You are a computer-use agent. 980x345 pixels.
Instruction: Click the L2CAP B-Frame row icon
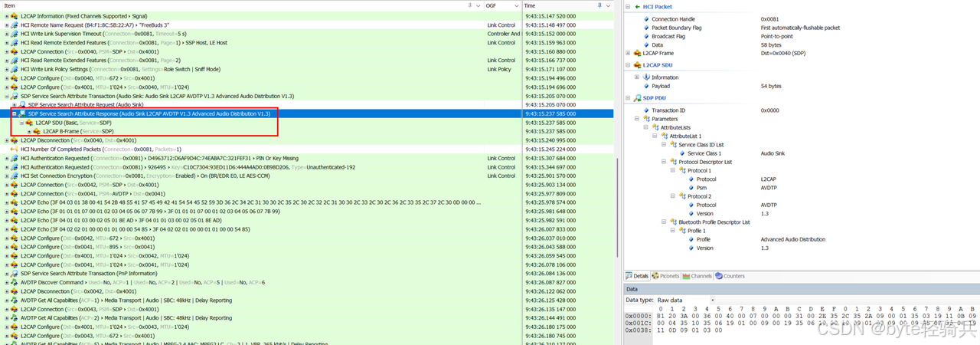click(x=37, y=131)
